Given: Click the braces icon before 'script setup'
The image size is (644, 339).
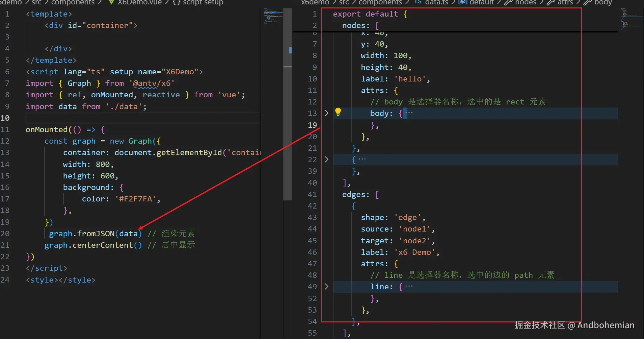Looking at the screenshot, I should point(176,2).
